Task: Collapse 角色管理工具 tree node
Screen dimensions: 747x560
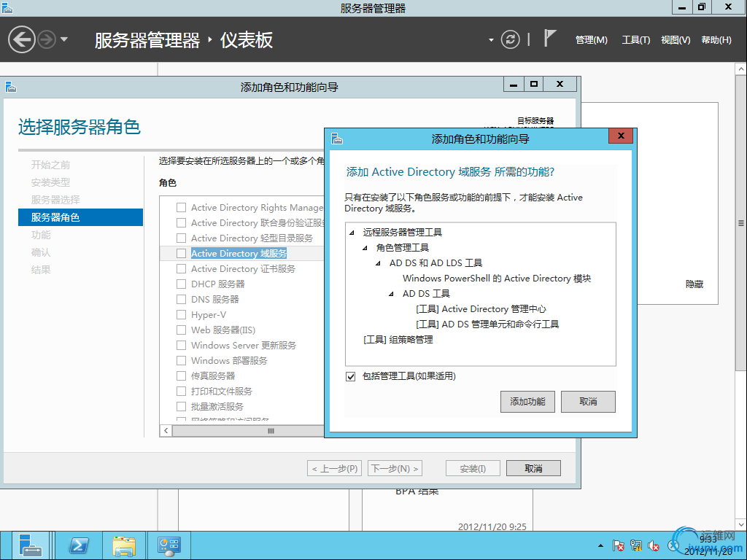Action: (365, 248)
